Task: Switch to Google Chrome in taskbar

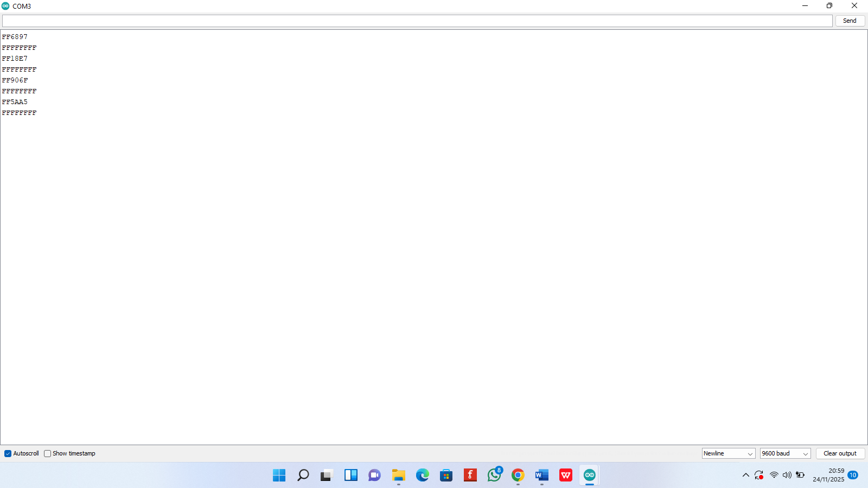Action: pos(518,476)
